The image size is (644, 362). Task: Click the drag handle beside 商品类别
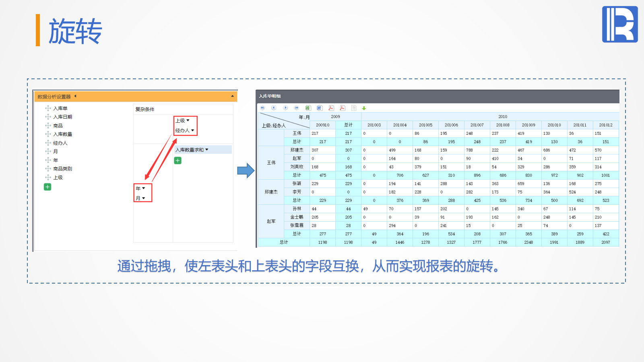48,169
